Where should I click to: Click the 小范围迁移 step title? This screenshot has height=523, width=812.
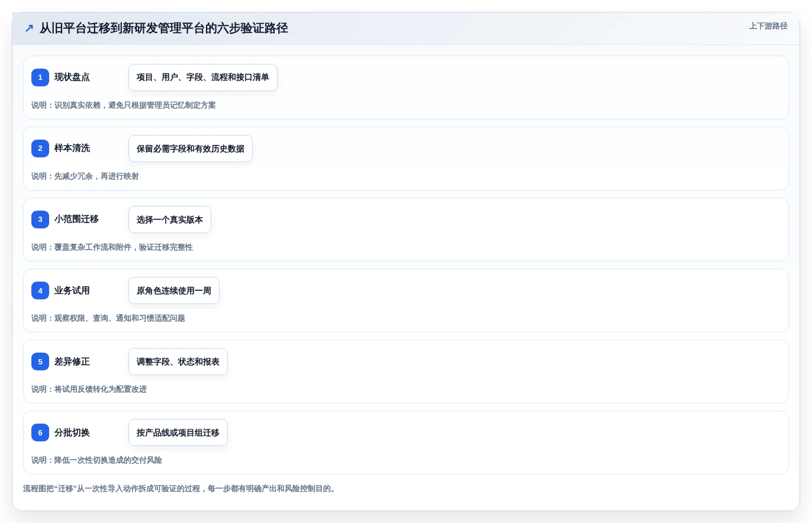pyautogui.click(x=77, y=219)
